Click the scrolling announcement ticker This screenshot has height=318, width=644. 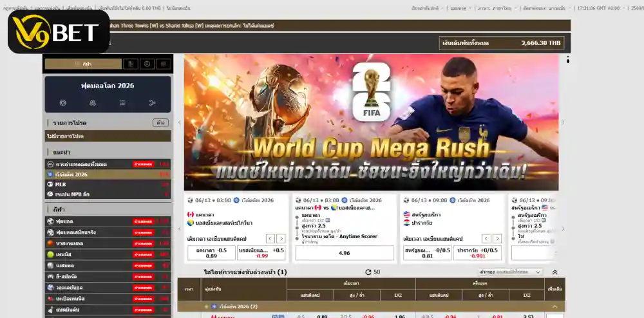pyautogui.click(x=339, y=26)
